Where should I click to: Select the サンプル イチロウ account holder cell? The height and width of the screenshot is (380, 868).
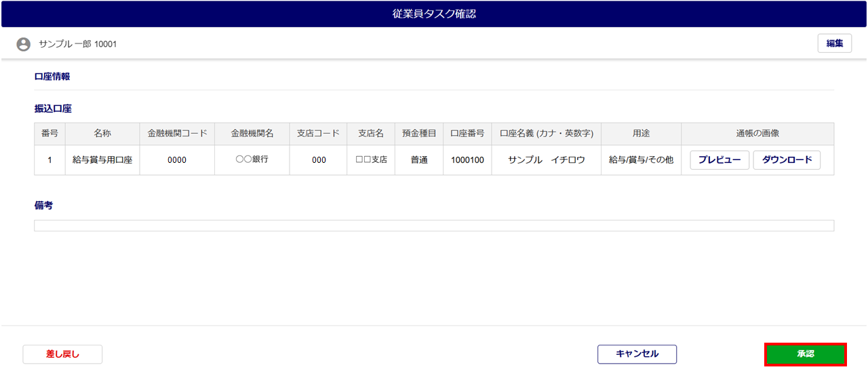coord(547,160)
